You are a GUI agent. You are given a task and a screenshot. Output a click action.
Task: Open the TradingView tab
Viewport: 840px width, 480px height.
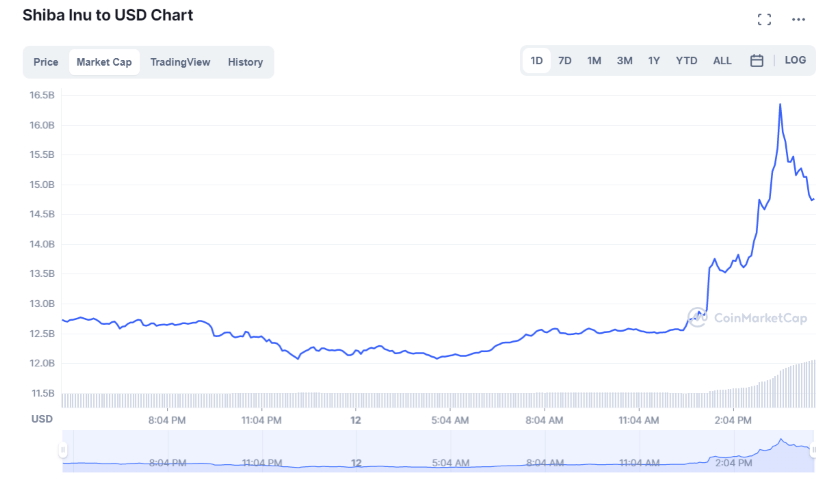(x=180, y=62)
